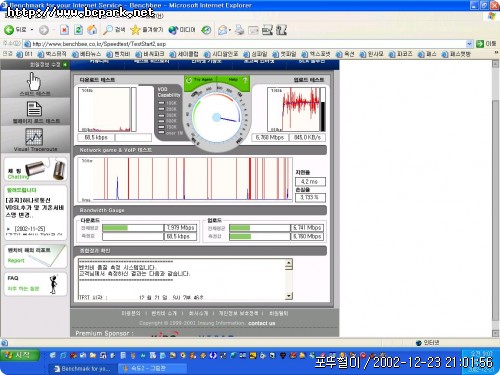Open the Windows Start menu button
This screenshot has height=375, width=500.
pyautogui.click(x=20, y=355)
